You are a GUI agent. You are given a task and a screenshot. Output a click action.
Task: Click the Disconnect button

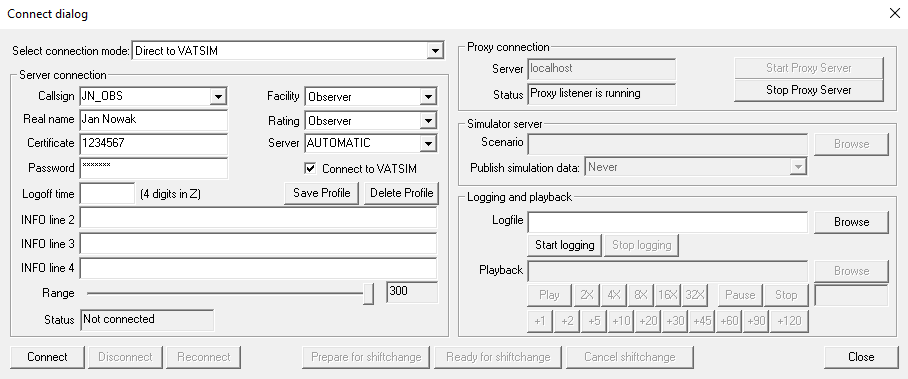[125, 357]
